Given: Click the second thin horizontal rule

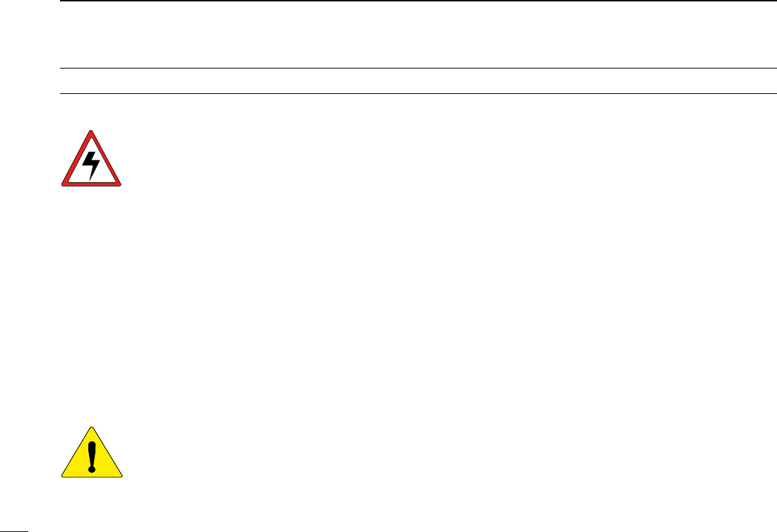Looking at the screenshot, I should point(418,69).
